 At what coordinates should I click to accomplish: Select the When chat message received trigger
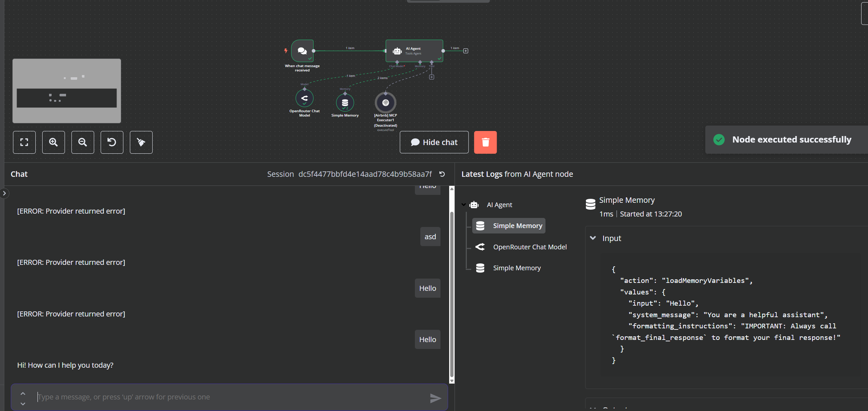(302, 51)
